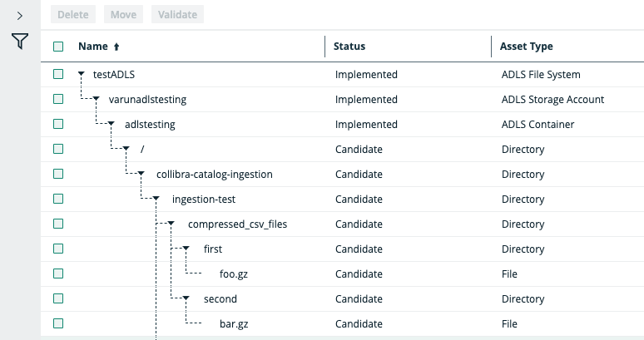Collapse the varunadlstesting node arrow
This screenshot has height=340, width=644.
pyautogui.click(x=97, y=99)
